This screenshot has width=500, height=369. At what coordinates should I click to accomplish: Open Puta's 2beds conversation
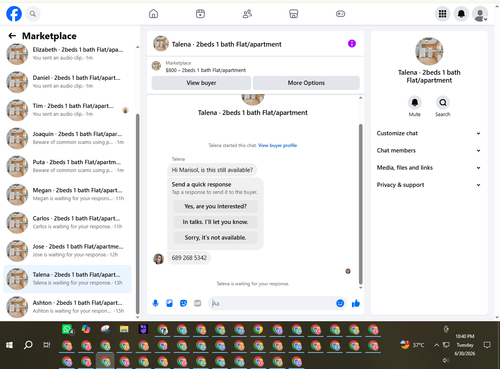67,166
